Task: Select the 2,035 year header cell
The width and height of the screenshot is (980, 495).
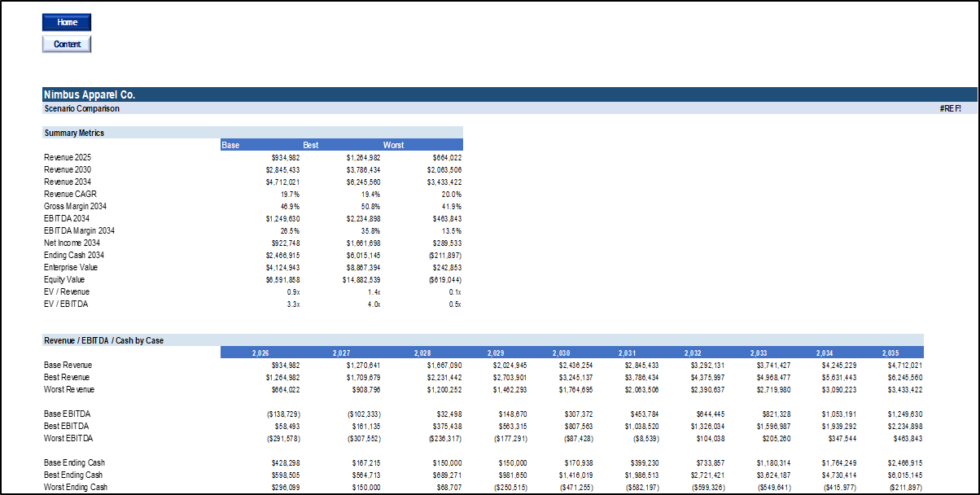Action: click(889, 353)
